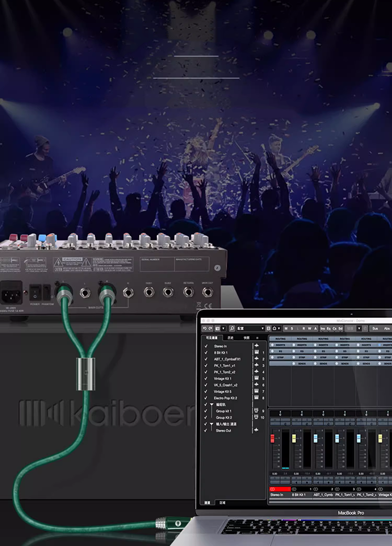
Task: Open the 配置 configuration dropdown
Action: pyautogui.click(x=250, y=329)
